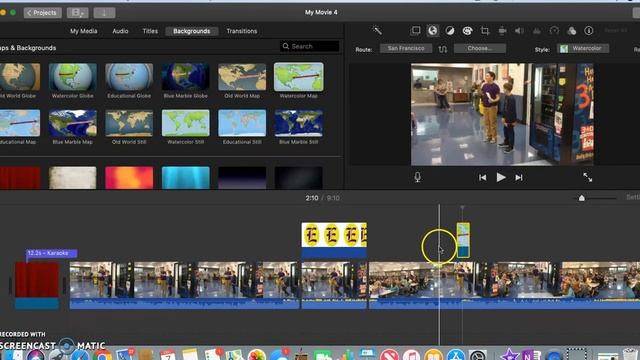Select Educational Globe map background
The image size is (640, 360).
[129, 77]
